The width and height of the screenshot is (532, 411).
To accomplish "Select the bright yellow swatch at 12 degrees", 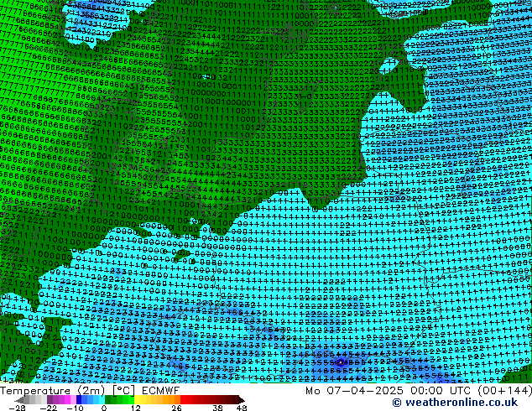I will [x=138, y=399].
